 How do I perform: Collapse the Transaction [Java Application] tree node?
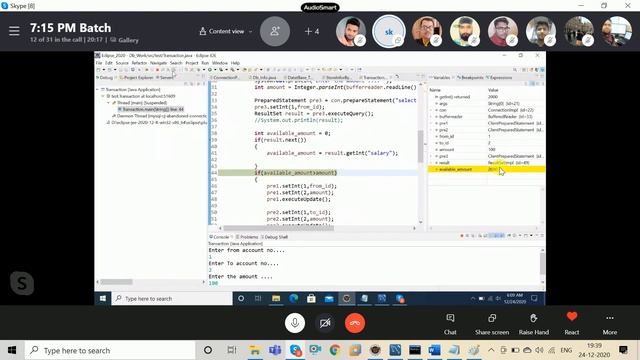pyautogui.click(x=98, y=89)
